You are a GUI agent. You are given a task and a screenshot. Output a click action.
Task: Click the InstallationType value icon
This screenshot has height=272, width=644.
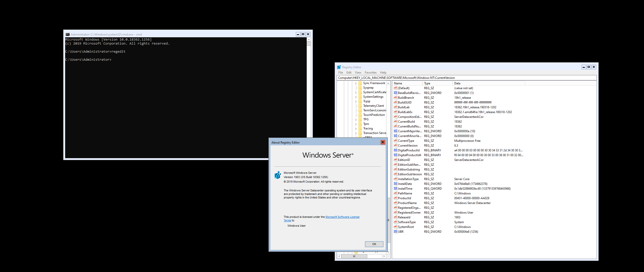tap(395, 179)
